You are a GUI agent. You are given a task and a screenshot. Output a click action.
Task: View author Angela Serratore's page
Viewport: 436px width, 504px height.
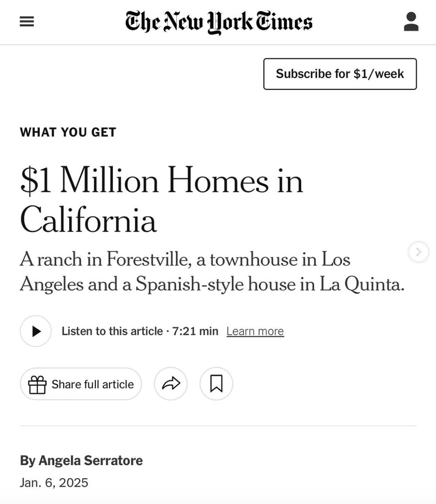(x=91, y=460)
